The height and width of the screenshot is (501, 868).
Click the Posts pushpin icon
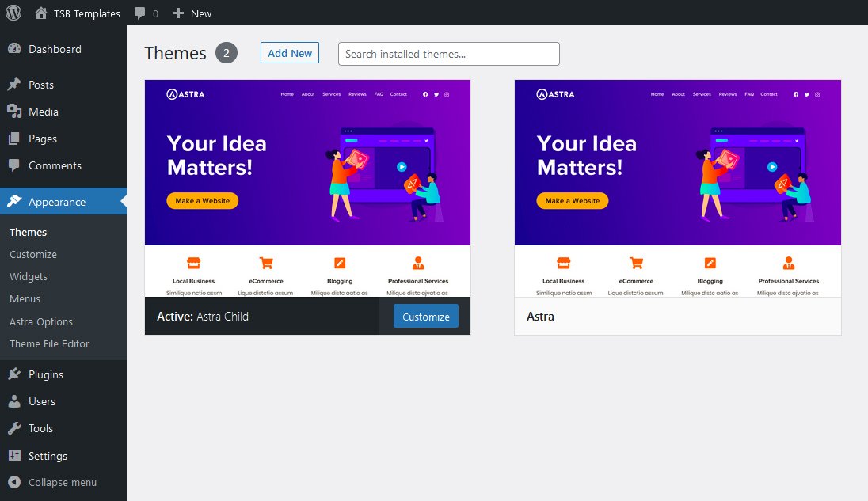[14, 84]
